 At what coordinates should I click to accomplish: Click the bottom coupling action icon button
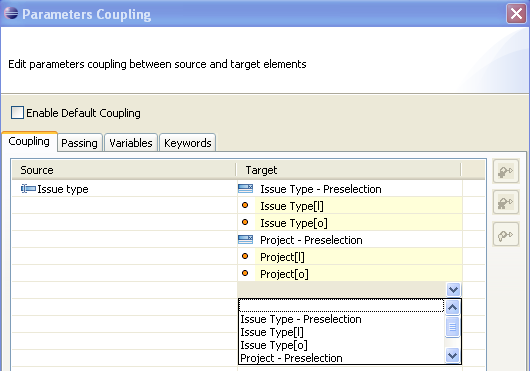point(505,234)
